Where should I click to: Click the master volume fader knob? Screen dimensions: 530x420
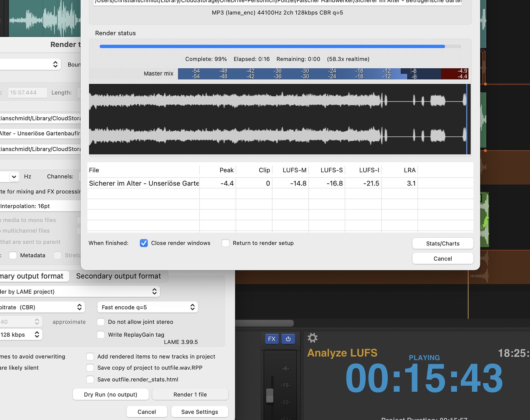coord(270,396)
